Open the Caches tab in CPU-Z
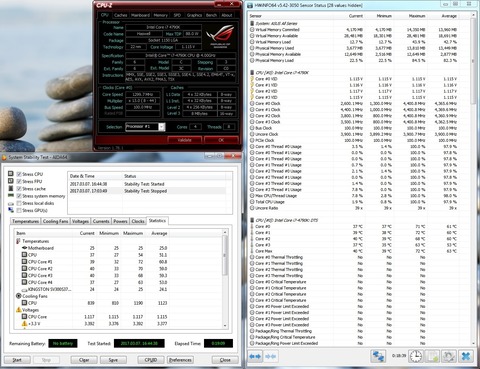Viewport: 480px width, 369px height. [120, 15]
